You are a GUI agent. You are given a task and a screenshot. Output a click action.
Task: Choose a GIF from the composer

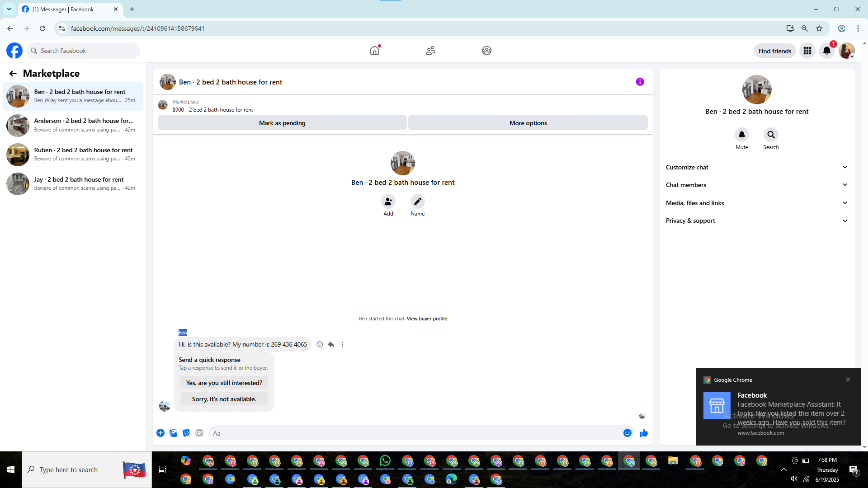(199, 433)
